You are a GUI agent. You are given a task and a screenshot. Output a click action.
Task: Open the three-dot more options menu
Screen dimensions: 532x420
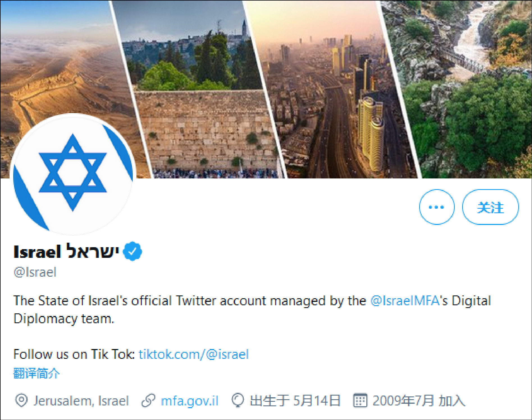click(437, 207)
